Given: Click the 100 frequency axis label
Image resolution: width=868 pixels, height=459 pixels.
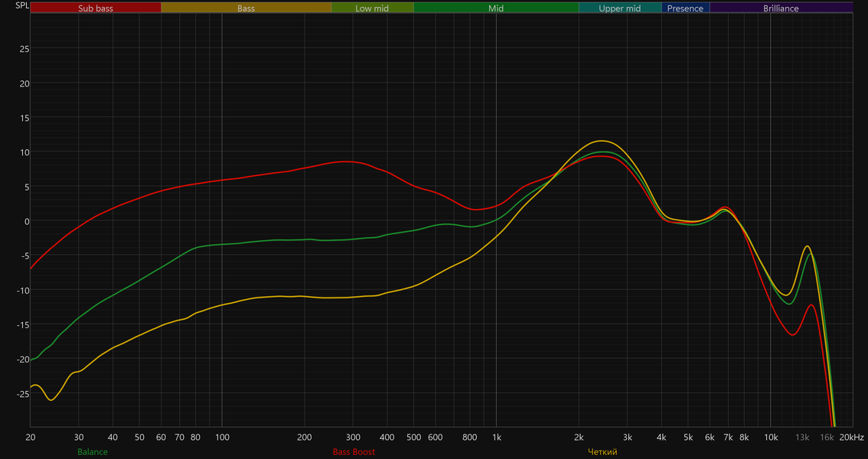Looking at the screenshot, I should click(x=222, y=438).
